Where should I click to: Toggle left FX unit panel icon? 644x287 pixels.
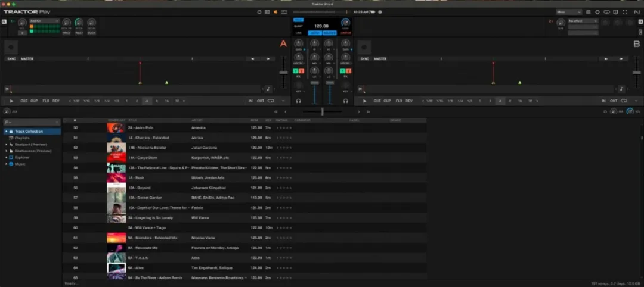(x=4, y=21)
